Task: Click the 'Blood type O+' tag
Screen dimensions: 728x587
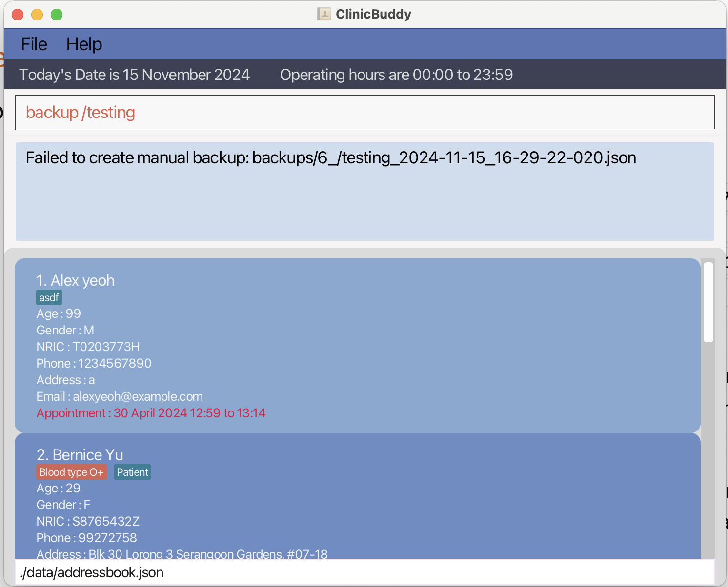Action: pyautogui.click(x=71, y=472)
